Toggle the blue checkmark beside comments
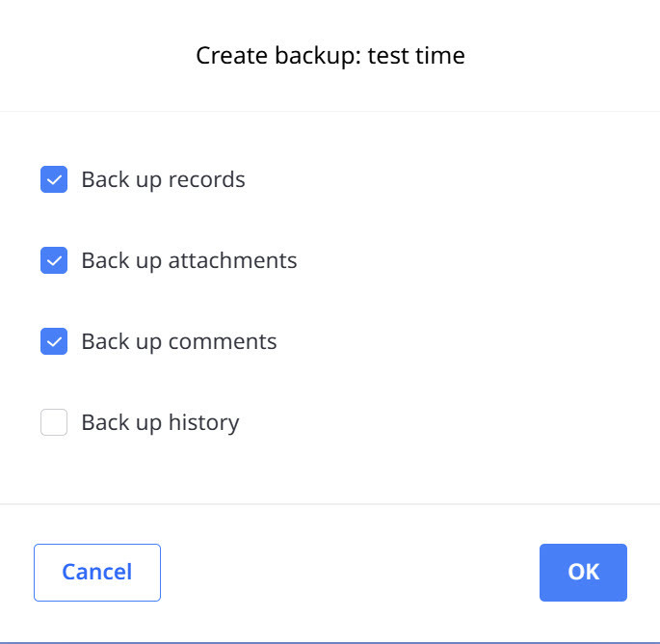 [x=54, y=341]
